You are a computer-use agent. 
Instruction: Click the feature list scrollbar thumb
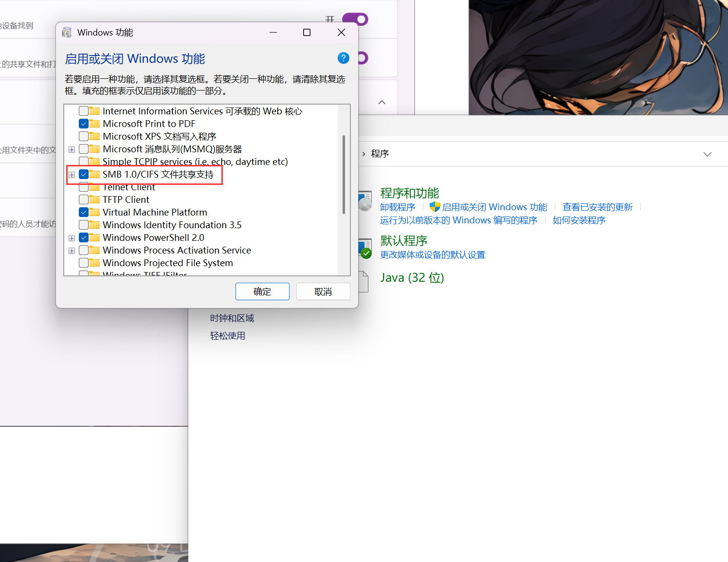click(344, 175)
